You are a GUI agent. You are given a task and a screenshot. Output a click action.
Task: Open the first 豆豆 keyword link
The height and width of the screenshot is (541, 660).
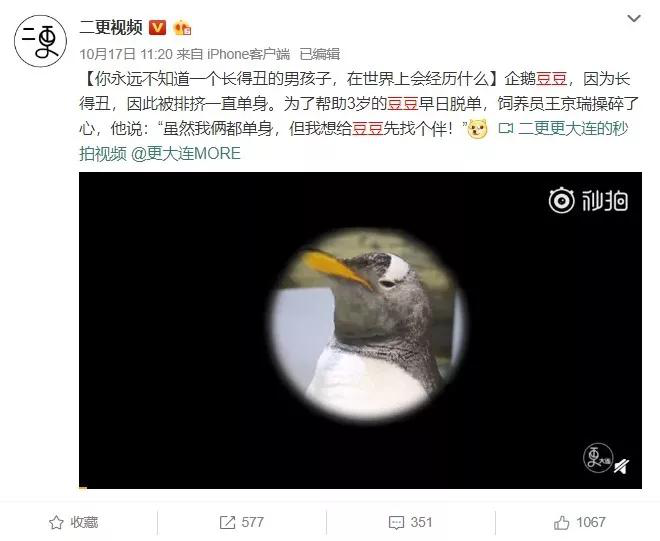551,79
